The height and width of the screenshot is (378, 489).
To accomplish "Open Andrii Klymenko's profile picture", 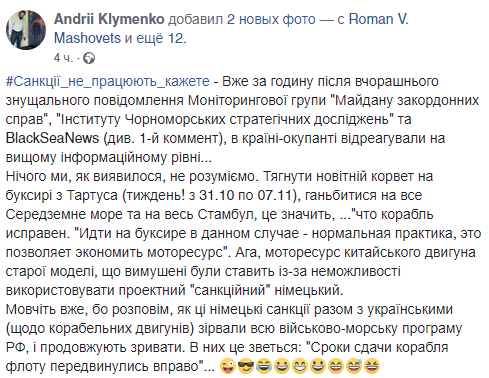I will pyautogui.click(x=26, y=30).
